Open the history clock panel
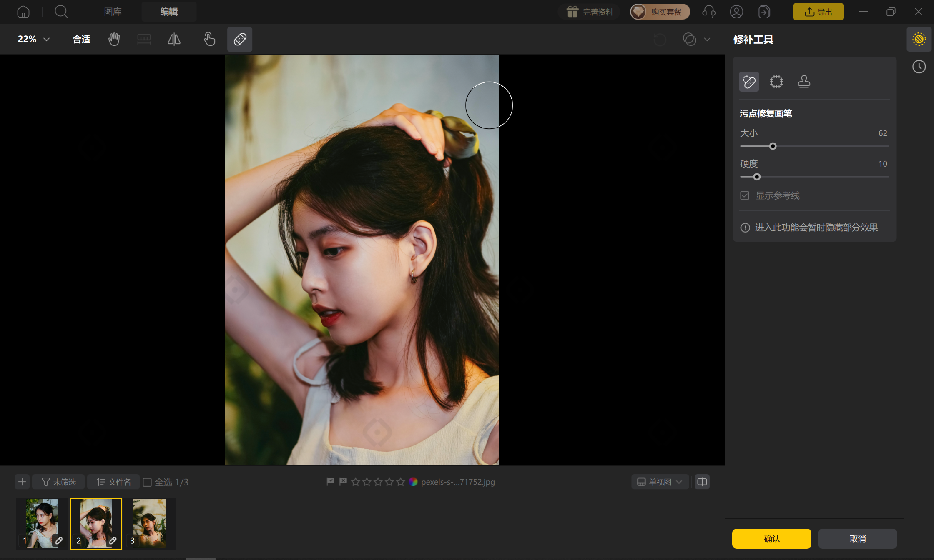The width and height of the screenshot is (934, 560). click(x=919, y=67)
